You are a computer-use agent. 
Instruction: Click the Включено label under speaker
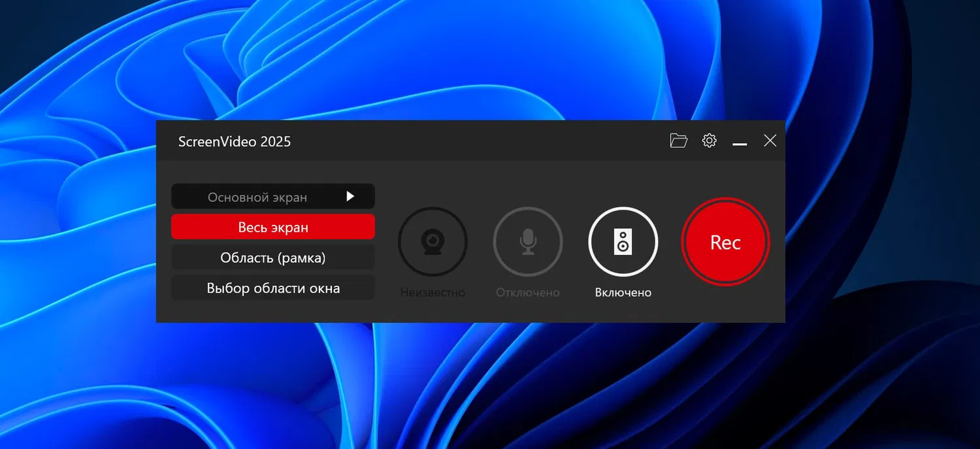[623, 293]
